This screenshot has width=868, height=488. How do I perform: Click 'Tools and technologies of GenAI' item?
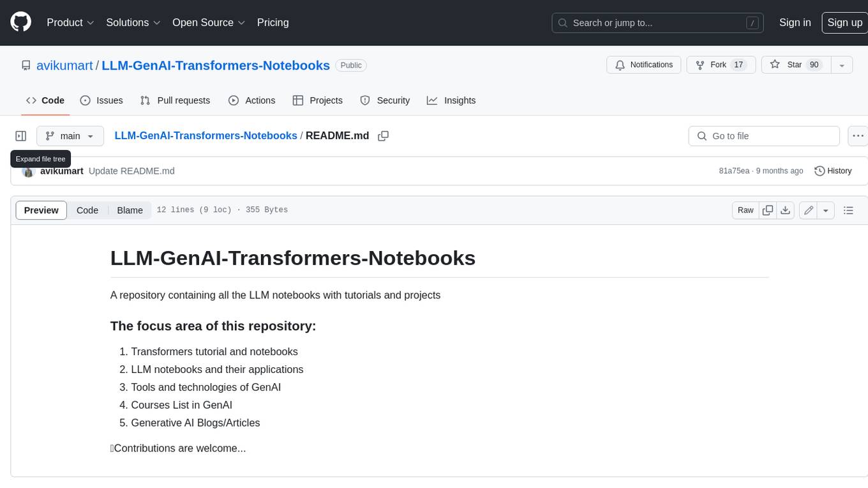pos(206,387)
